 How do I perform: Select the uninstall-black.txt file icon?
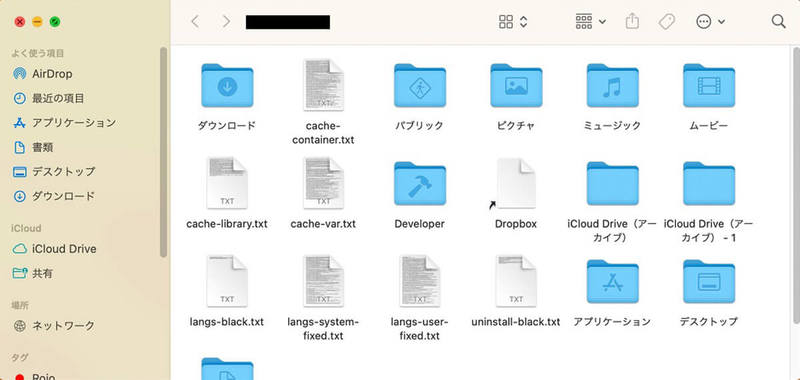click(516, 281)
